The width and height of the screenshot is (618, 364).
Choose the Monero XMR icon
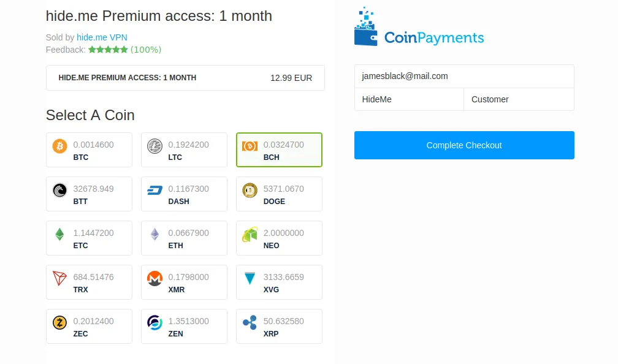coord(155,278)
